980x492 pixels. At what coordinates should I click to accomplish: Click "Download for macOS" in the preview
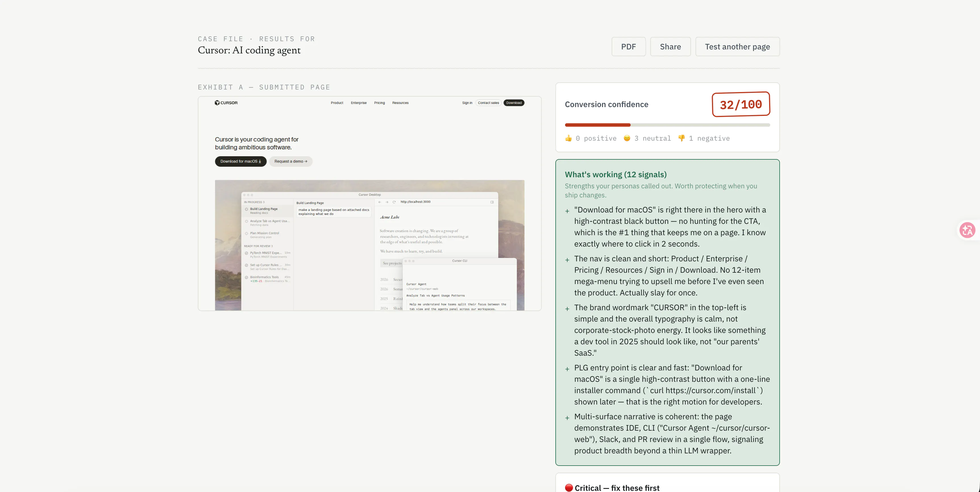pos(240,161)
